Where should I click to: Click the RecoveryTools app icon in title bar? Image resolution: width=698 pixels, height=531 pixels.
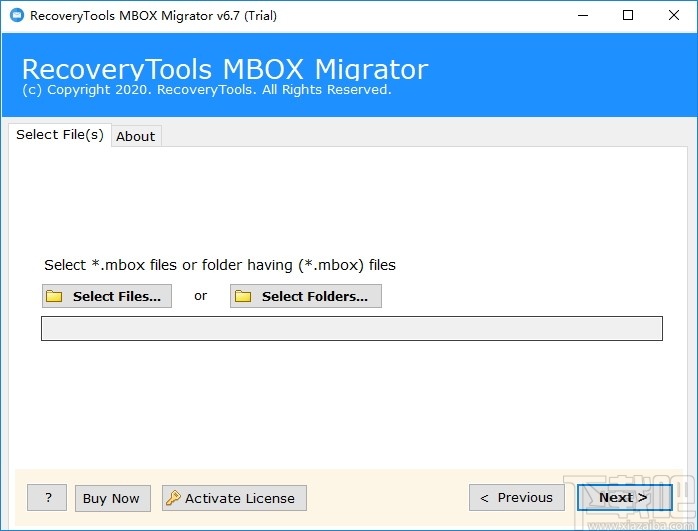coord(16,16)
